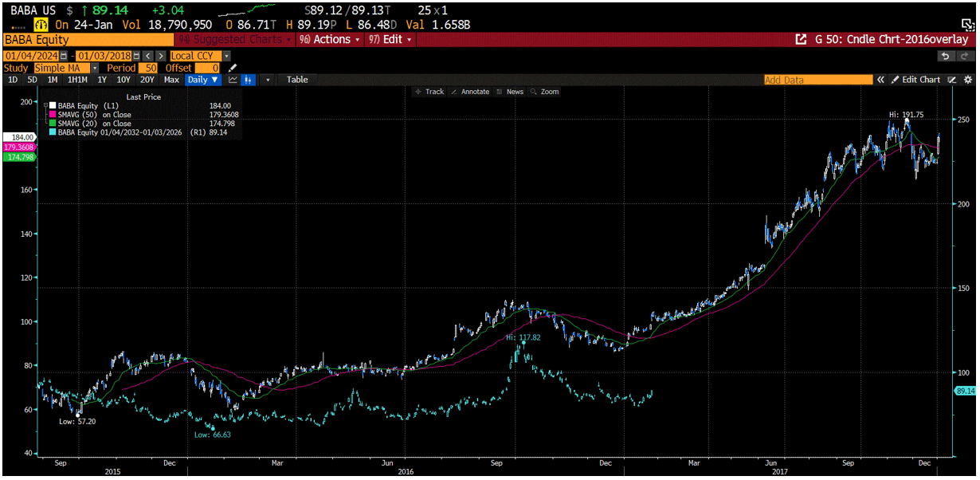Image resolution: width=980 pixels, height=480 pixels.
Task: Collapse the panel with double-chevron icon
Action: [x=881, y=80]
